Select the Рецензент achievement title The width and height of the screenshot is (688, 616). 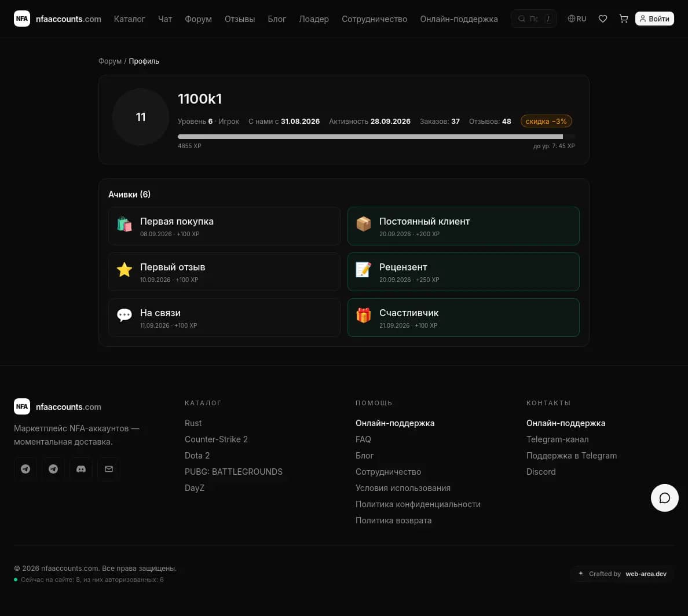[x=403, y=267]
